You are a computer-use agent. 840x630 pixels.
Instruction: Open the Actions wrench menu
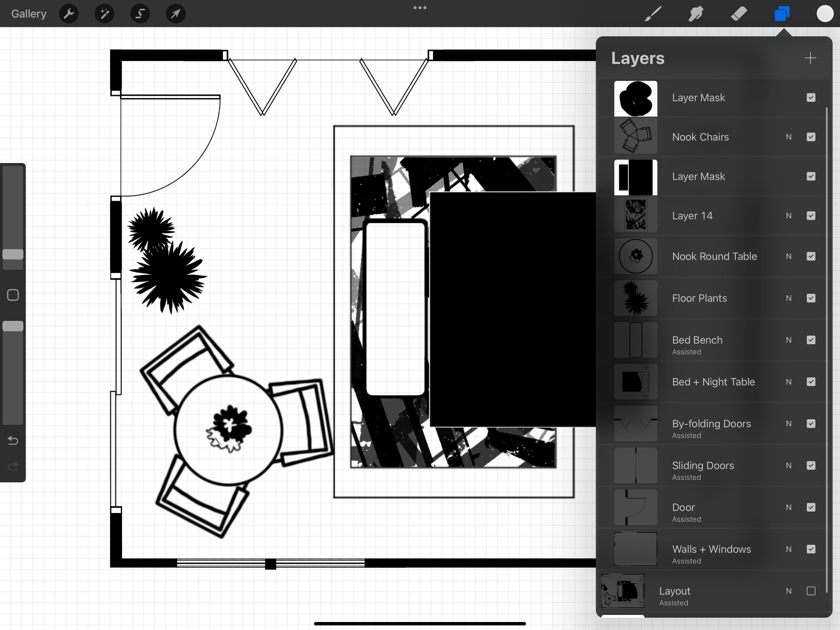(69, 14)
